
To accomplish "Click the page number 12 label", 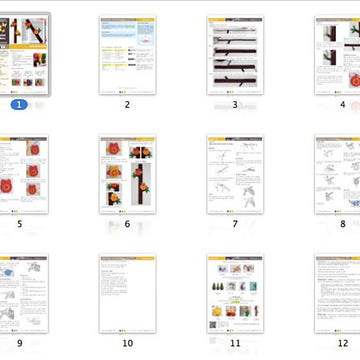I will click(343, 343).
